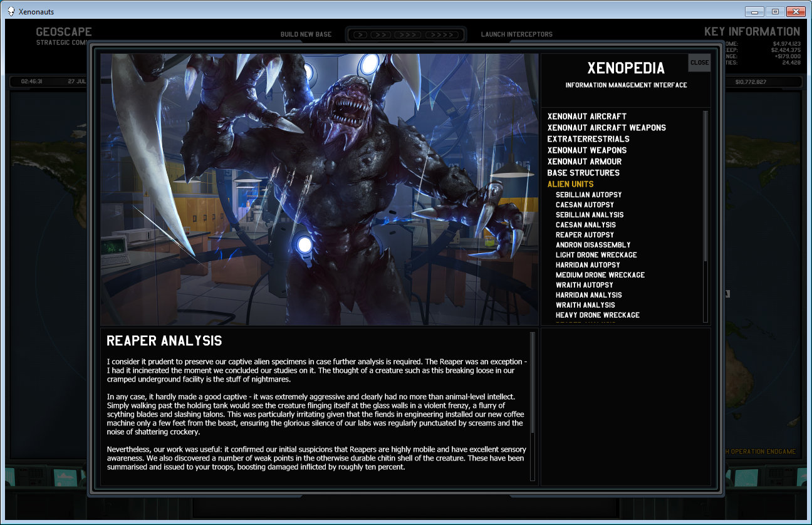Image resolution: width=812 pixels, height=525 pixels.
Task: Open the Base Structures category
Action: 583,173
